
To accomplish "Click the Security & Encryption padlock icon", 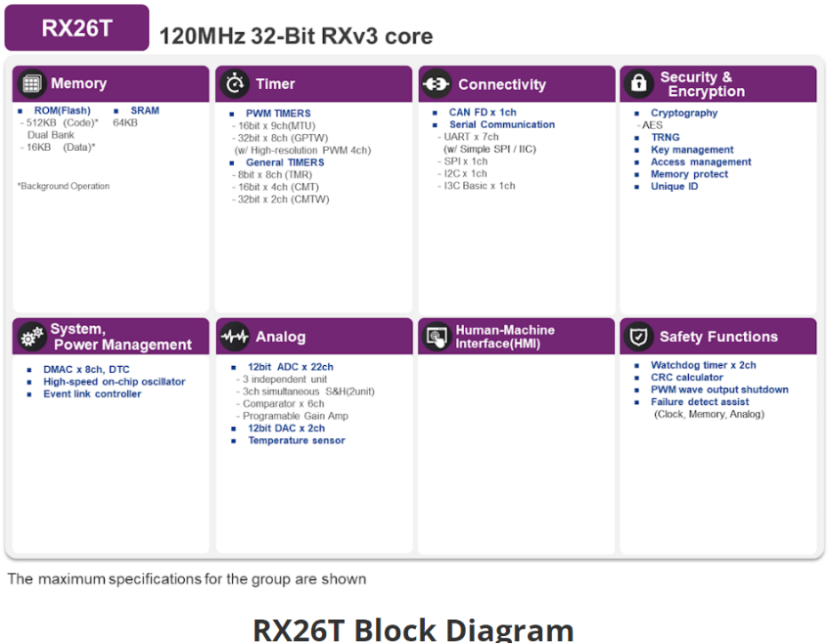I will click(x=638, y=83).
